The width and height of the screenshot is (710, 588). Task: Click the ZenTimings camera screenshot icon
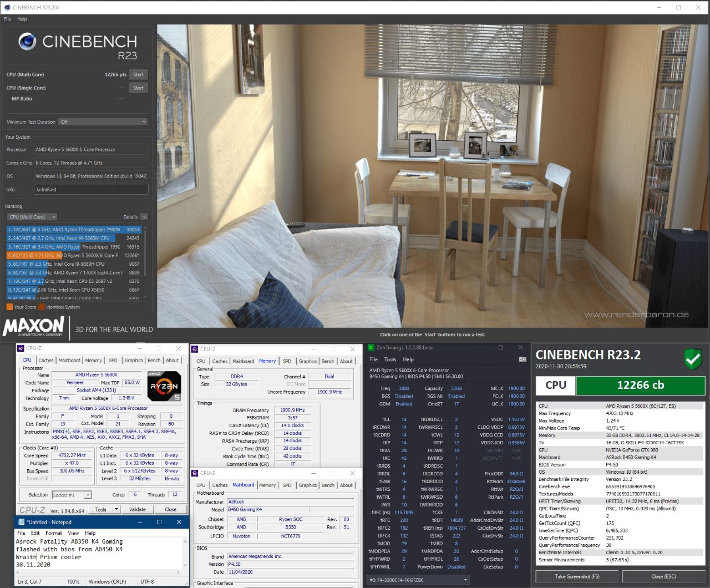pyautogui.click(x=522, y=359)
